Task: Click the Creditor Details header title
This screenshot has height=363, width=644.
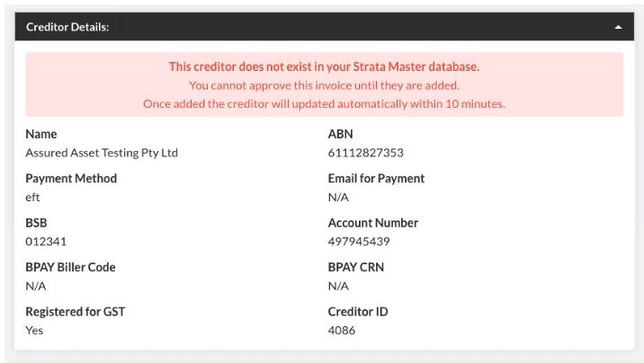Action: 67,27
